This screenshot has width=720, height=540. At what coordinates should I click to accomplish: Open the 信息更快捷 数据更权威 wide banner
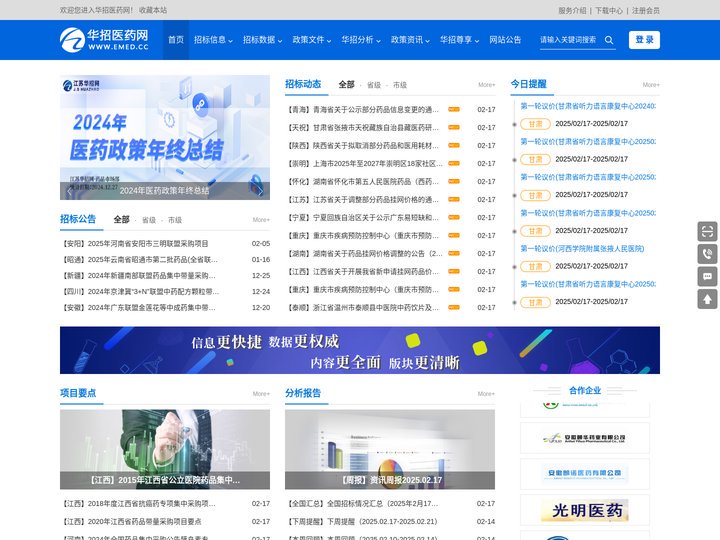[x=360, y=350]
